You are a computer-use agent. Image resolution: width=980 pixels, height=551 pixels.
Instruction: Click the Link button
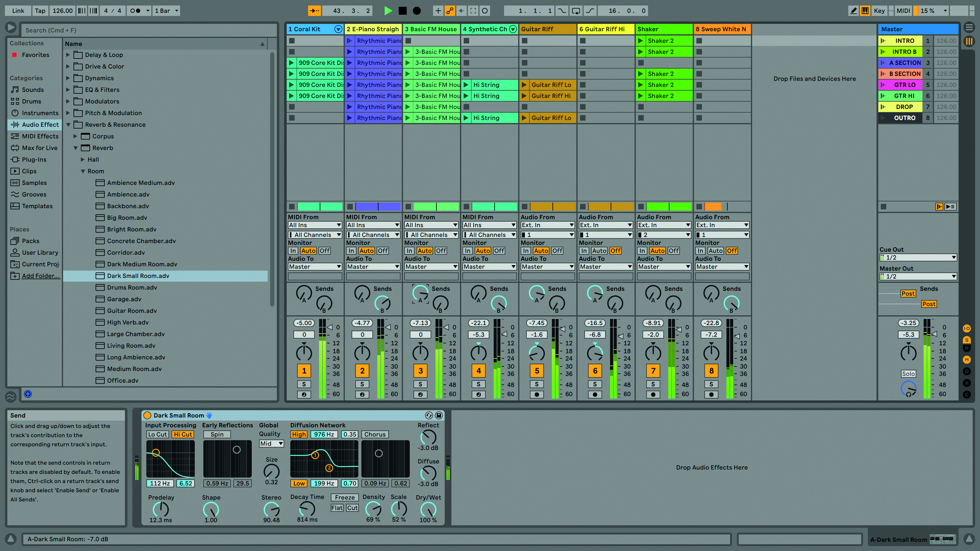[18, 11]
